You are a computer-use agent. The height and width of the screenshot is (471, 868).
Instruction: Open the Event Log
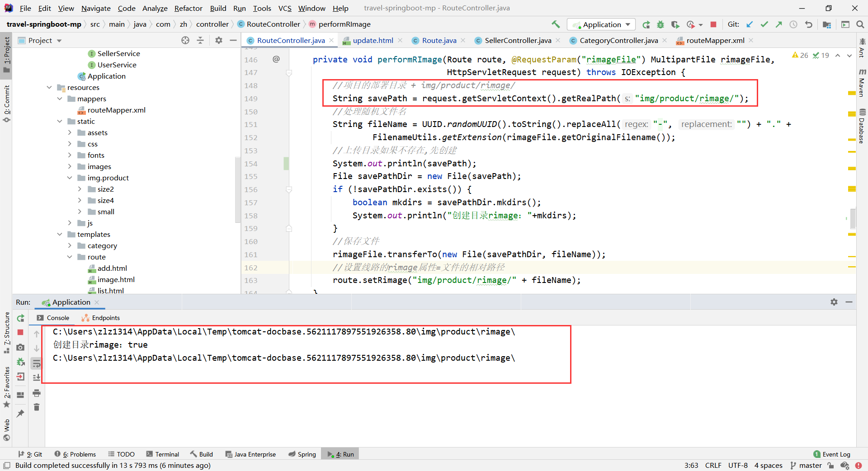[832, 454]
